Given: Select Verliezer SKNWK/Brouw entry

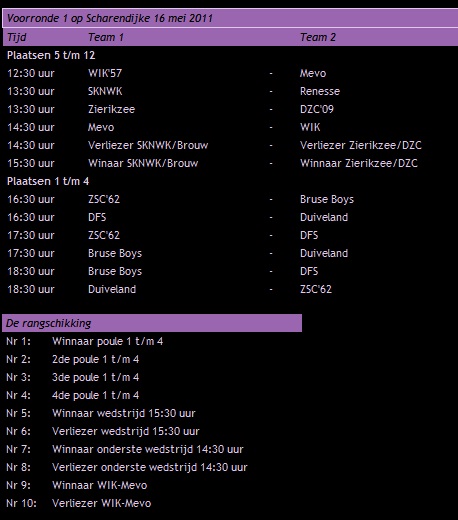Looking at the screenshot, I should coord(148,145).
